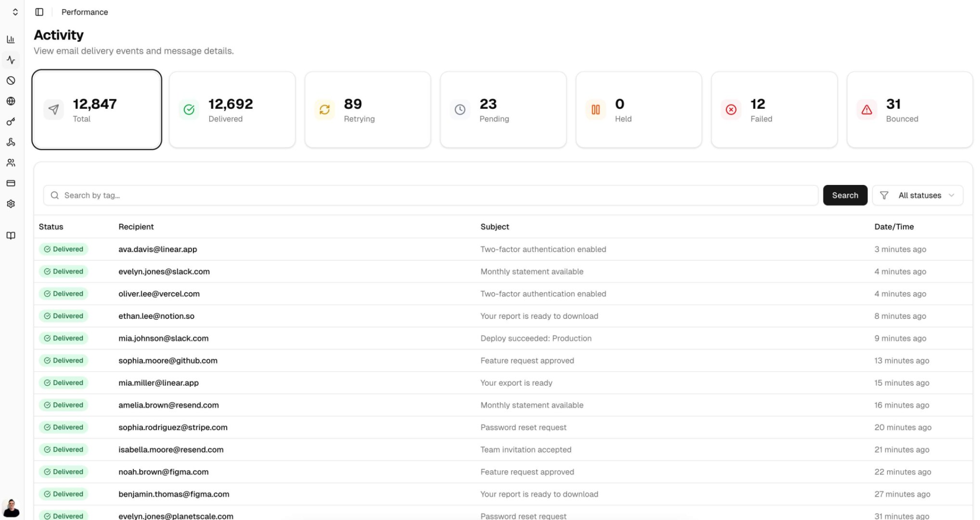Select the Activity pulse icon in sidebar
Image resolution: width=980 pixels, height=520 pixels.
coord(11,60)
